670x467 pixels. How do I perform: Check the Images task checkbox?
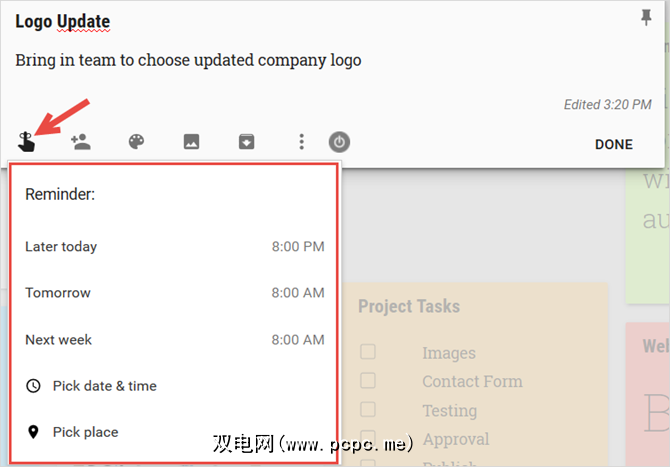[369, 352]
